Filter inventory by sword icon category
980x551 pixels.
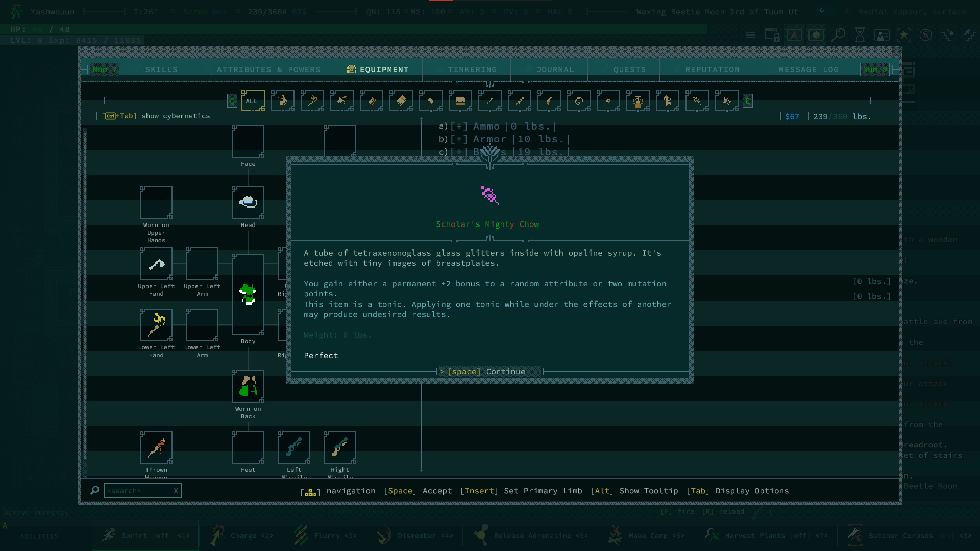tap(519, 101)
